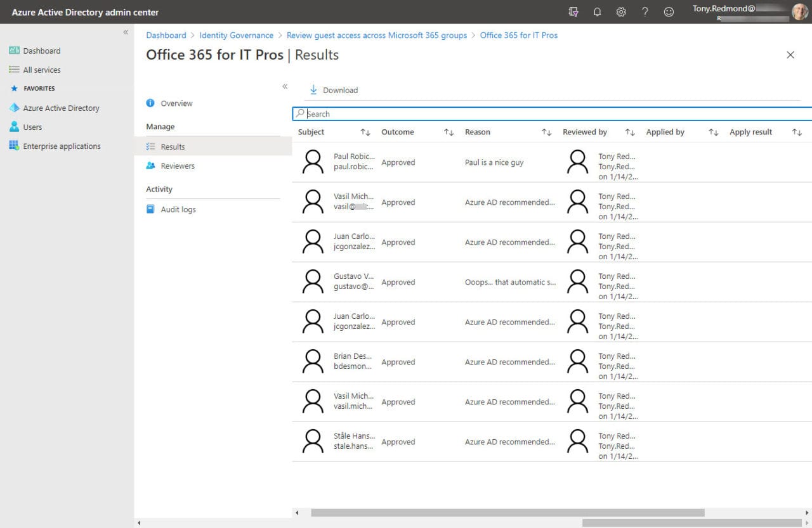
Task: Collapse the Results blade menu
Action: [285, 87]
